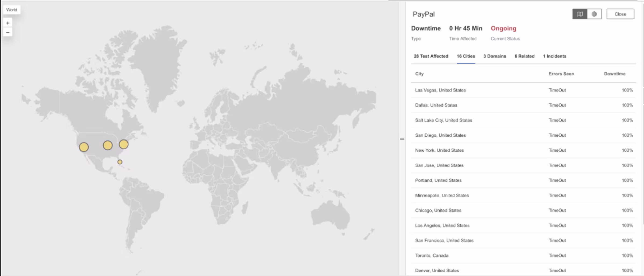Zoom in the map with plus button
Viewport: 644px width, 276px height.
8,23
